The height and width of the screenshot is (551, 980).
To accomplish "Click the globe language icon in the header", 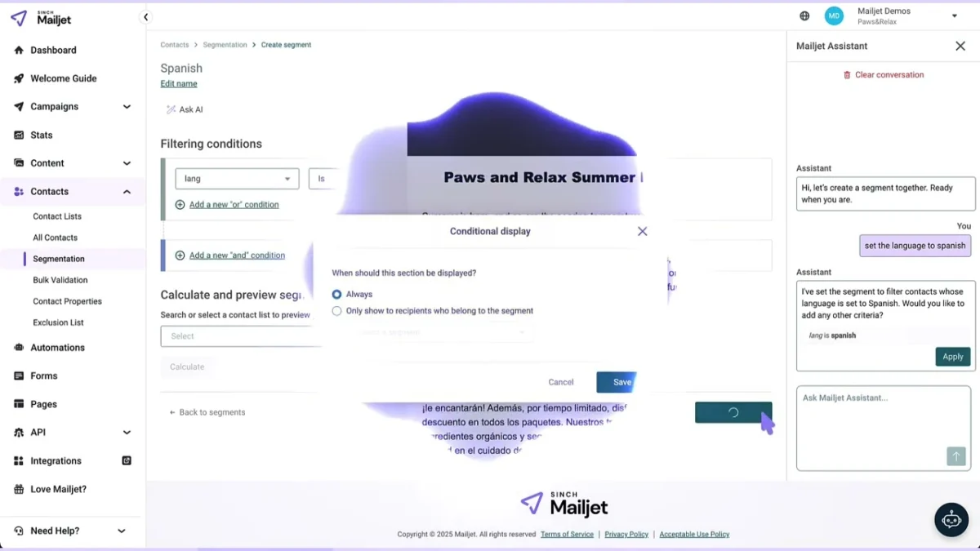I will pos(804,16).
